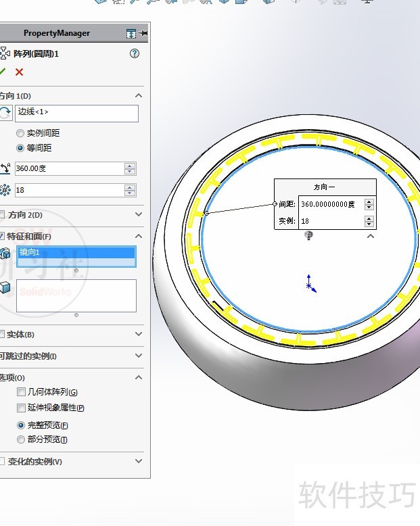This screenshot has height=526, width=420.
Task: Decrease callout 间距 value with down arrow
Action: pos(369,207)
